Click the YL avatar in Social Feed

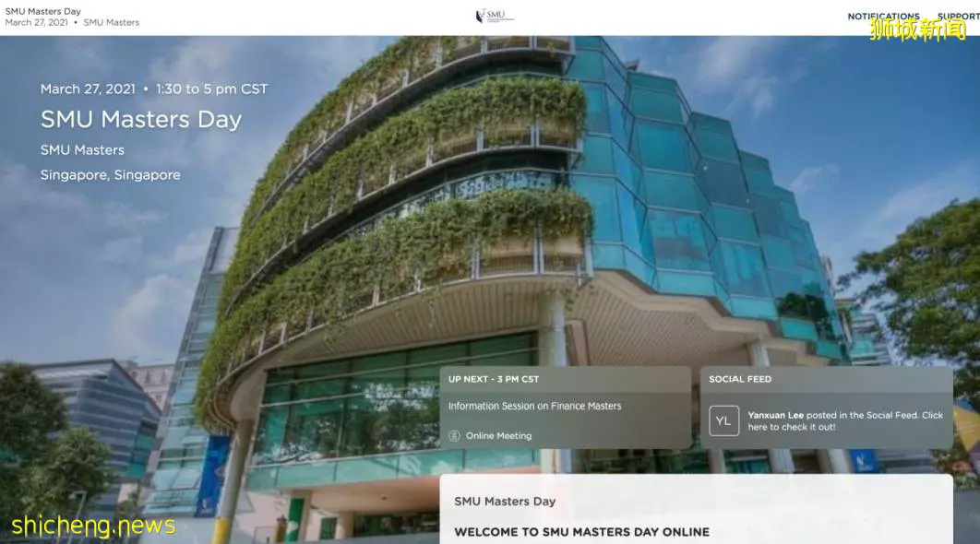[x=723, y=421]
